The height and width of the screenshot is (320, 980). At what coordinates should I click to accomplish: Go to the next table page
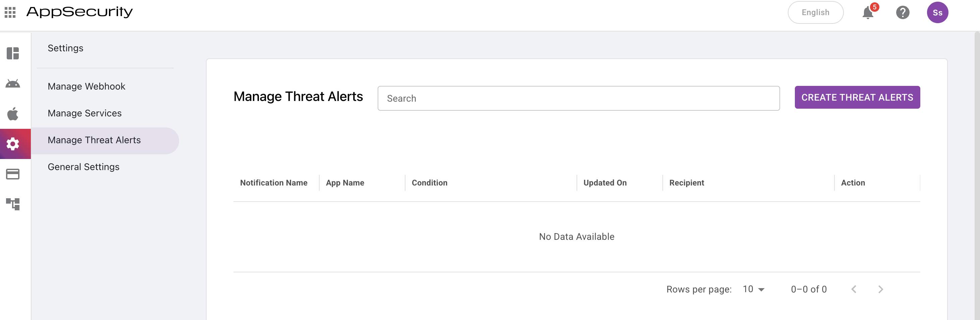point(881,289)
